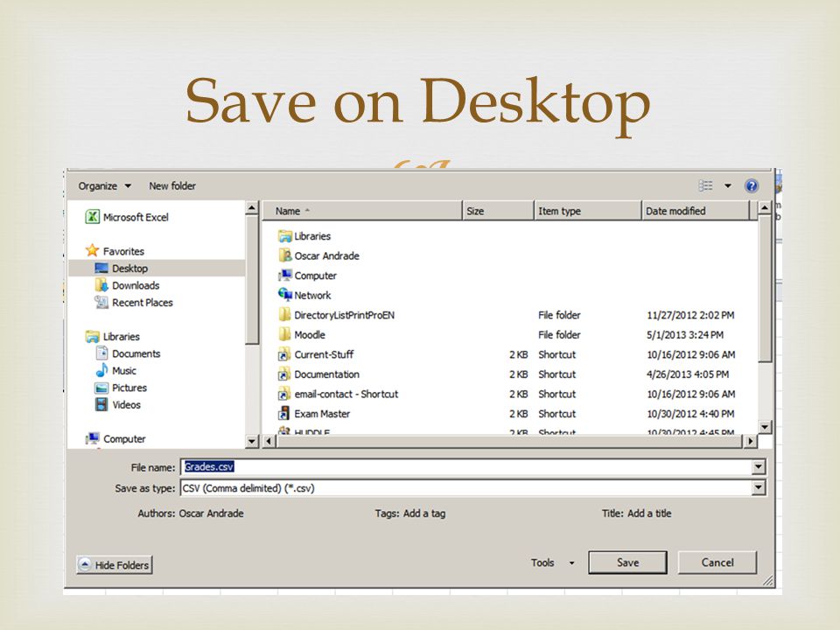
Task: Click the Cancel button
Action: coord(717,563)
